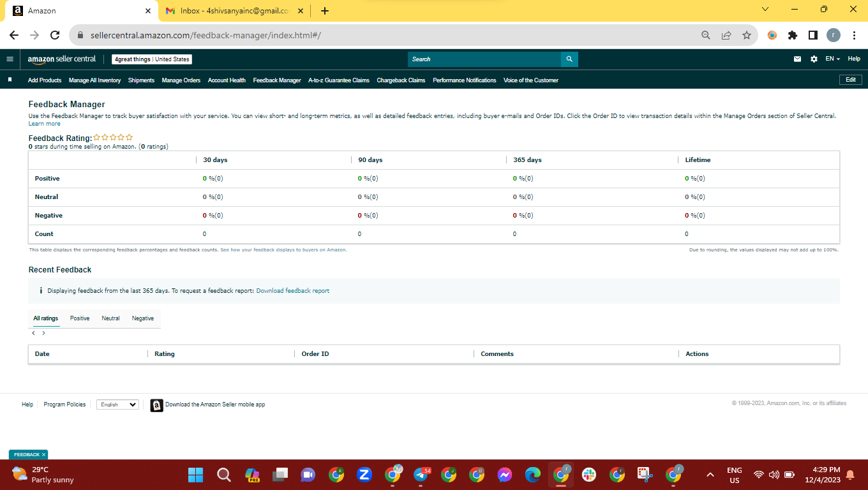
Task: Click the bookmark flag icon
Action: coord(10,80)
